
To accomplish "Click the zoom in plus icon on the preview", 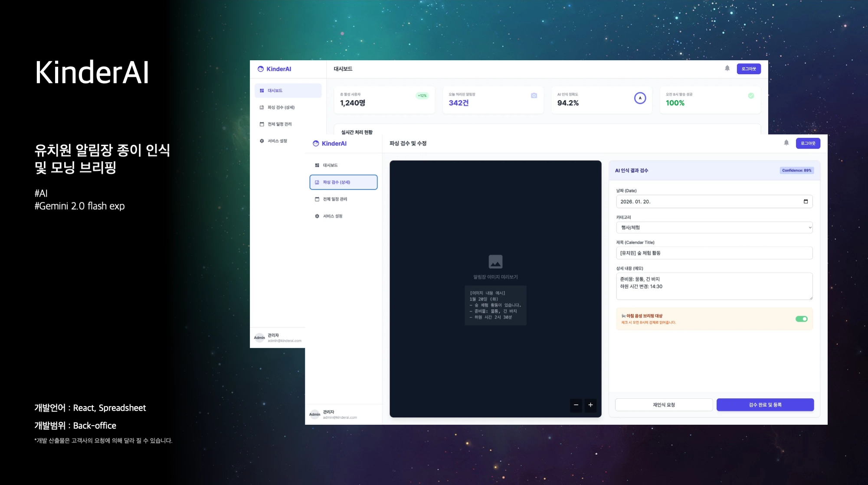I will tap(590, 405).
